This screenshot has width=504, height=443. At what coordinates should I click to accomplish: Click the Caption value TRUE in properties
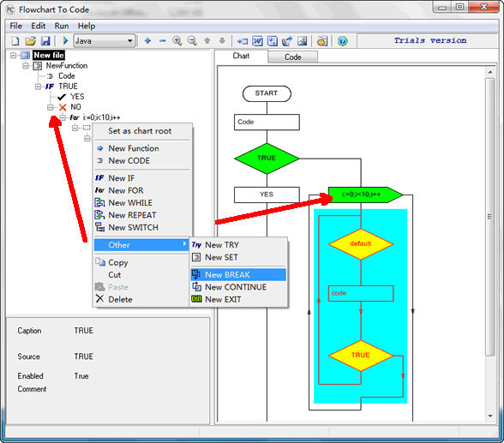tap(84, 331)
